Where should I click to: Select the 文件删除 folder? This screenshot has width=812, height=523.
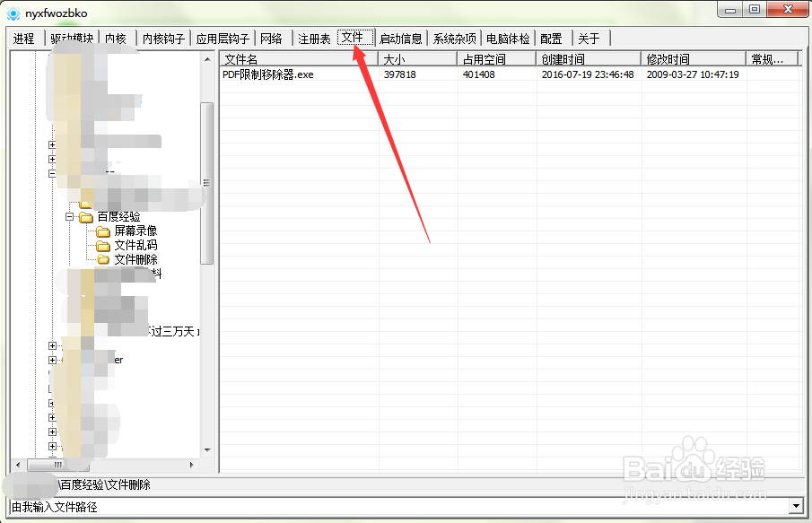tap(135, 259)
